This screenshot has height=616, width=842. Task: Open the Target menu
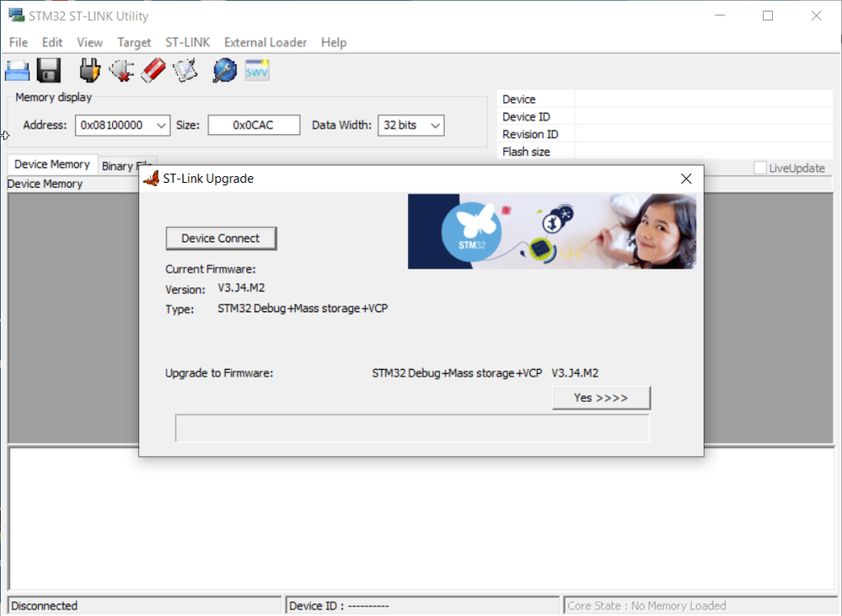[134, 42]
